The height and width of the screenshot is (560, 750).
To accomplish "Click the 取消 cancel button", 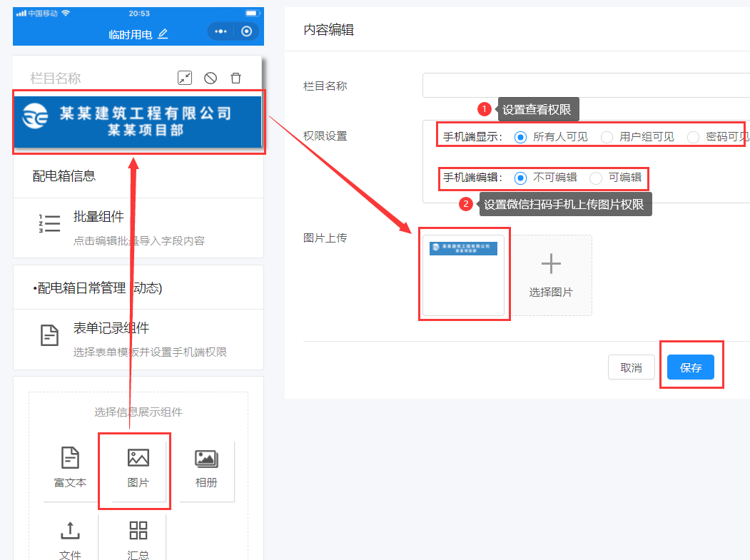I will click(x=631, y=367).
